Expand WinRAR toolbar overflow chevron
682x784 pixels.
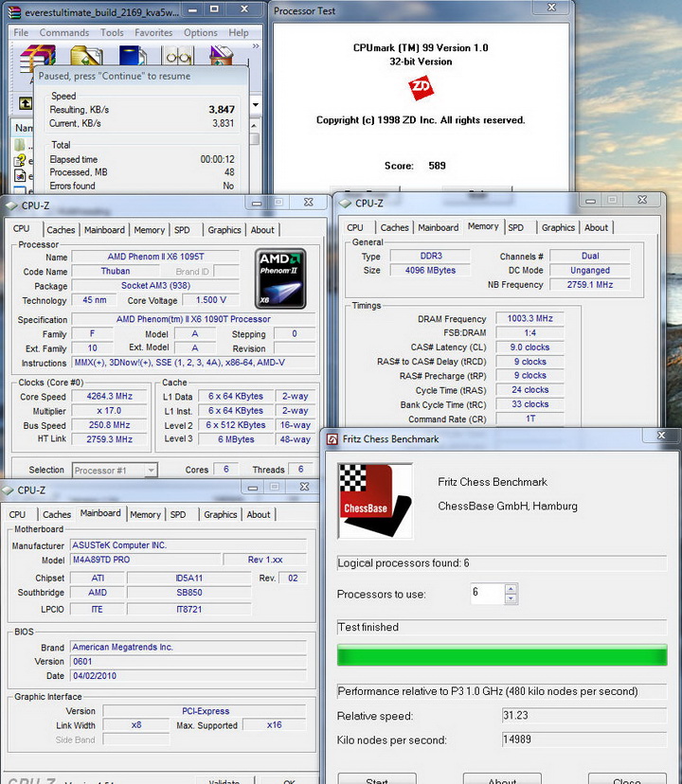pos(256,46)
